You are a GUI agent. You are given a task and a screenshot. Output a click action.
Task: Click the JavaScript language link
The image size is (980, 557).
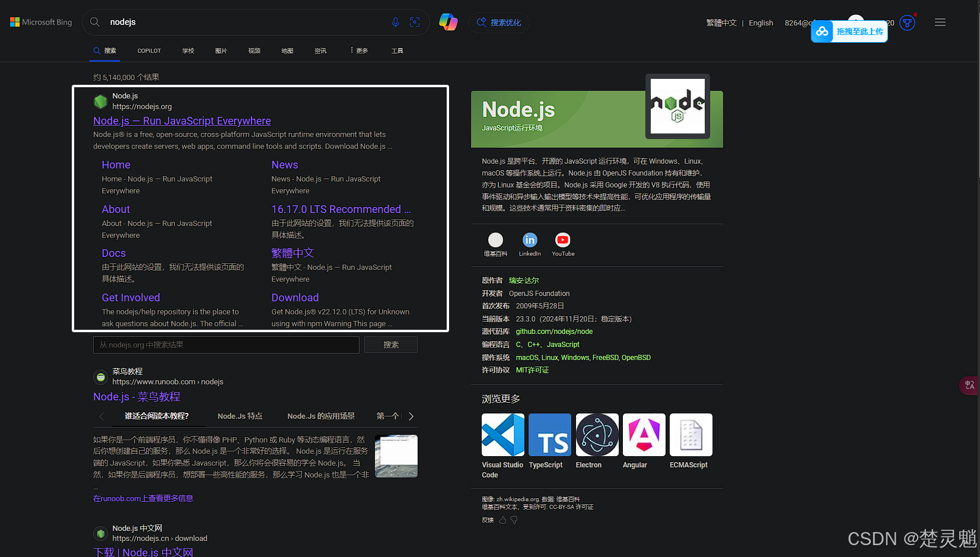[563, 345]
